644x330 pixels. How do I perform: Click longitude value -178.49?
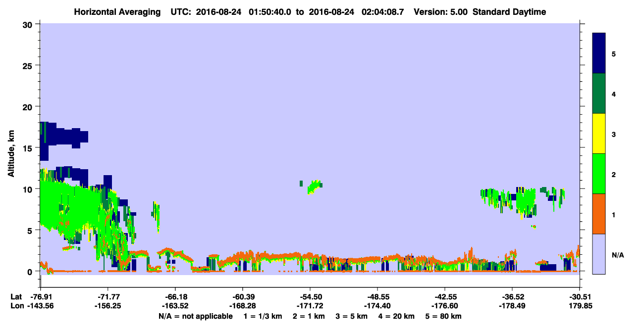512,306
